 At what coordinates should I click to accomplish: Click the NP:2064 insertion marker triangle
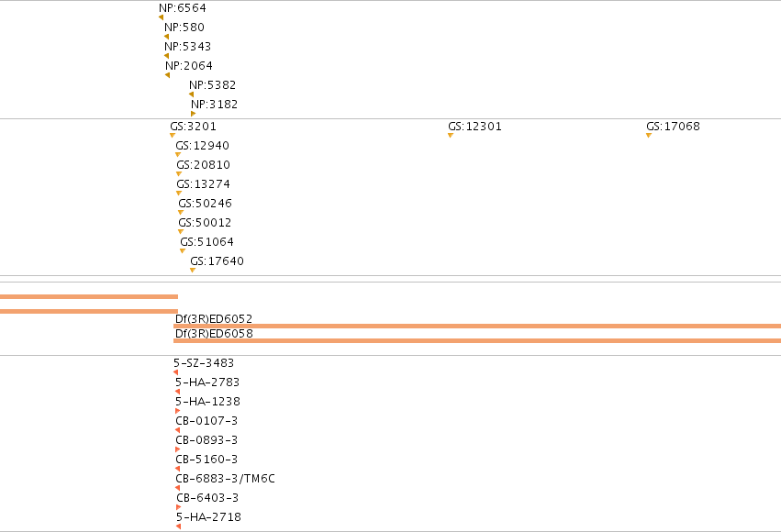[x=167, y=75]
